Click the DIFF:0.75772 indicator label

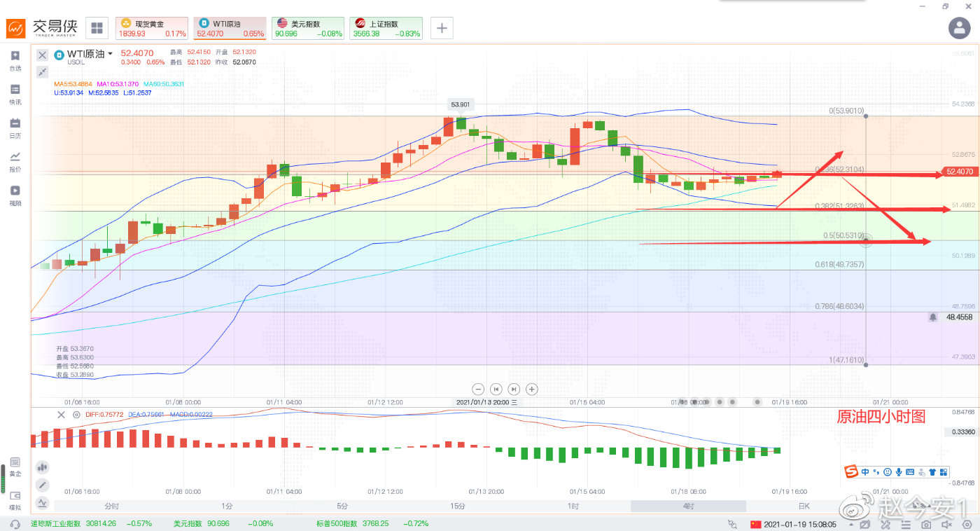104,415
